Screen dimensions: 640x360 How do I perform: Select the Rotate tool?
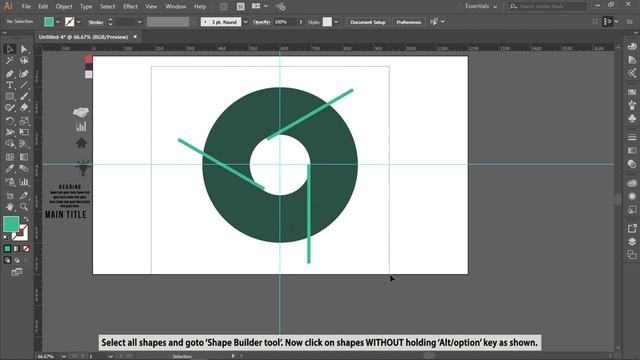[10, 121]
